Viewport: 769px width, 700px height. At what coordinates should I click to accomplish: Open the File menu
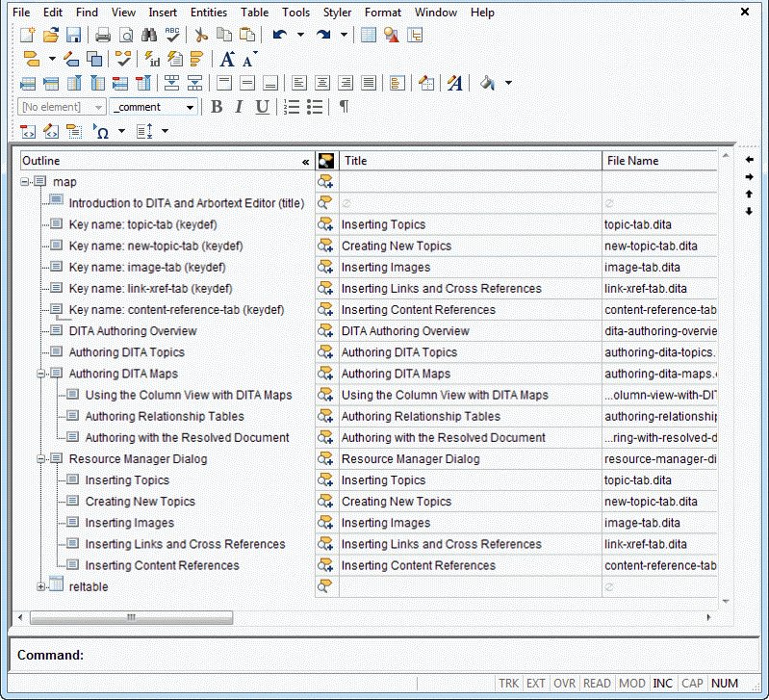pos(21,13)
